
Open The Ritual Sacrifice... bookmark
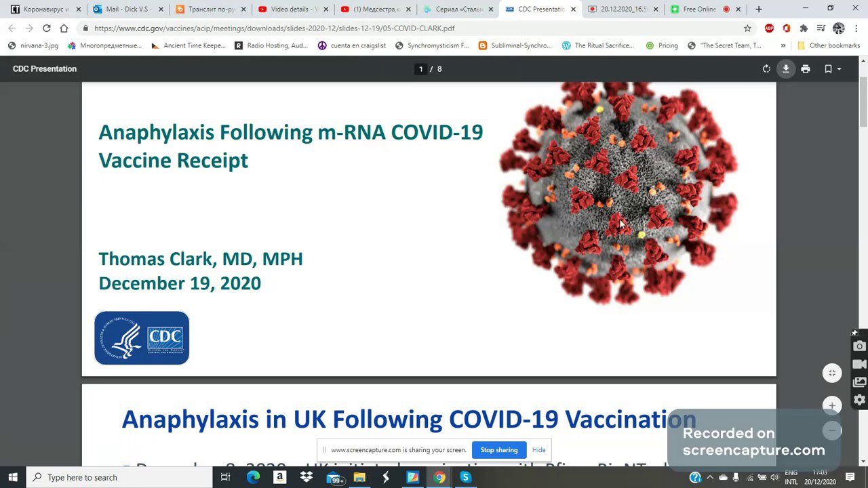(597, 45)
